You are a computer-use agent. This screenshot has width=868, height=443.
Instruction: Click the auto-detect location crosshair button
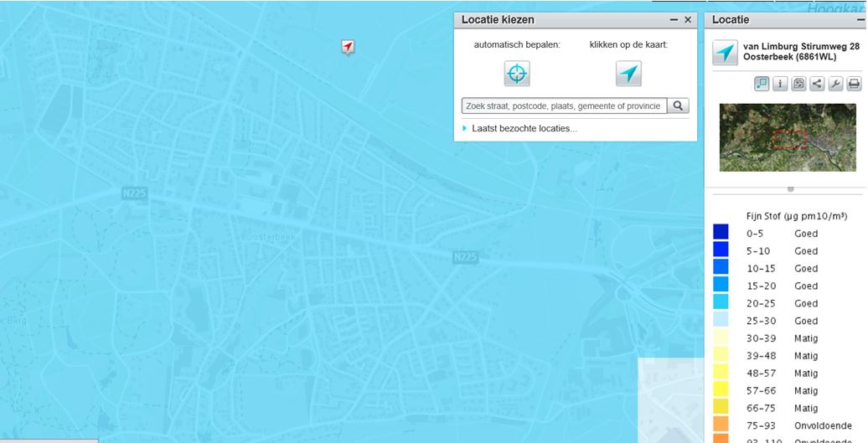pos(517,74)
